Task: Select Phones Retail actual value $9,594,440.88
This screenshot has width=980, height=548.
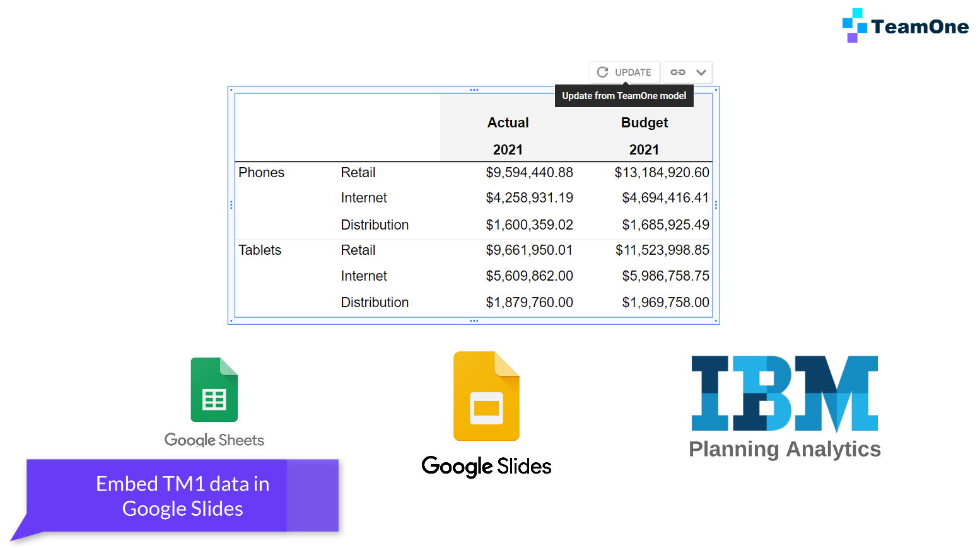Action: pyautogui.click(x=529, y=172)
